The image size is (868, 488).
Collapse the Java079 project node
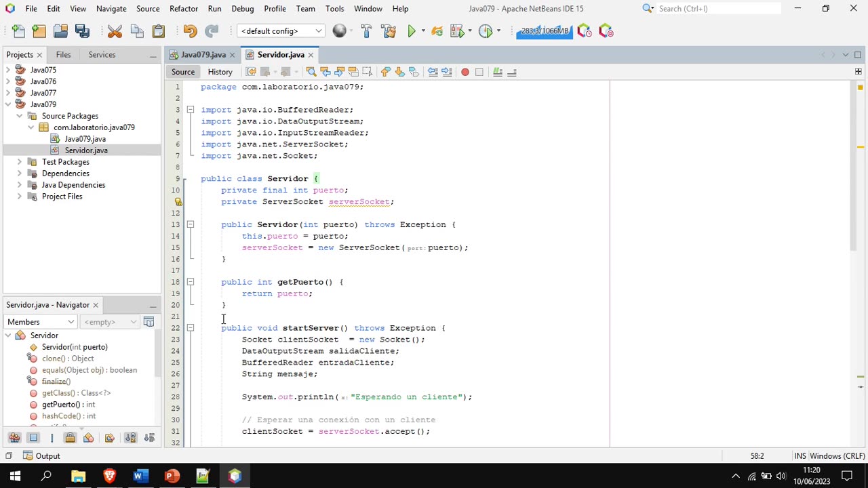point(7,104)
